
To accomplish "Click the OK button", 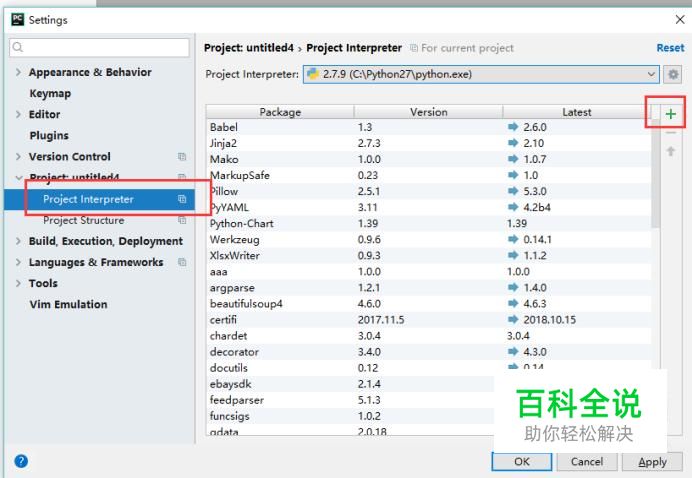I will [522, 462].
